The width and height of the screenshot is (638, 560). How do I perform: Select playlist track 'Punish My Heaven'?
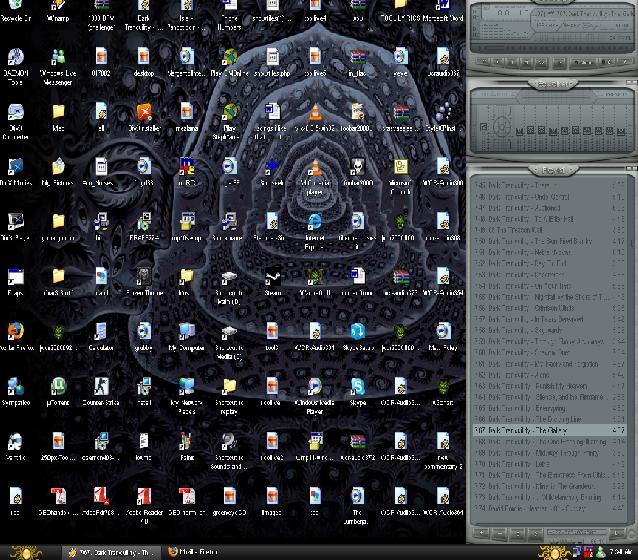point(549,386)
